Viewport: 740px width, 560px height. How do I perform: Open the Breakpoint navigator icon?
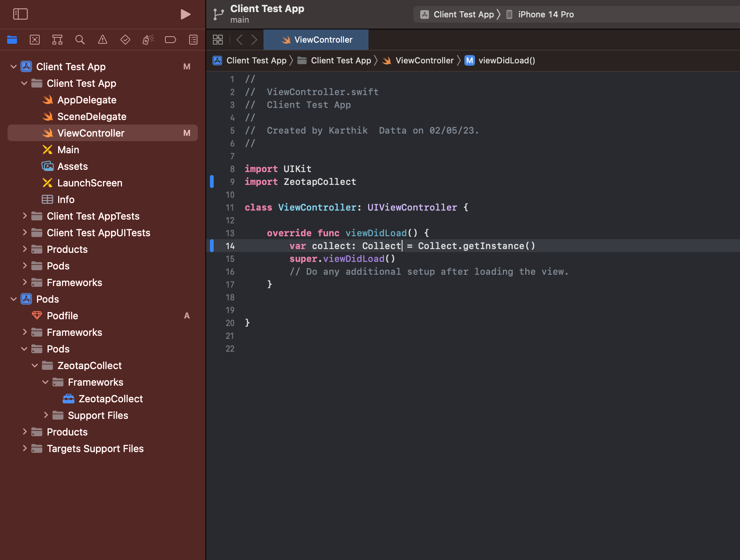(x=171, y=40)
